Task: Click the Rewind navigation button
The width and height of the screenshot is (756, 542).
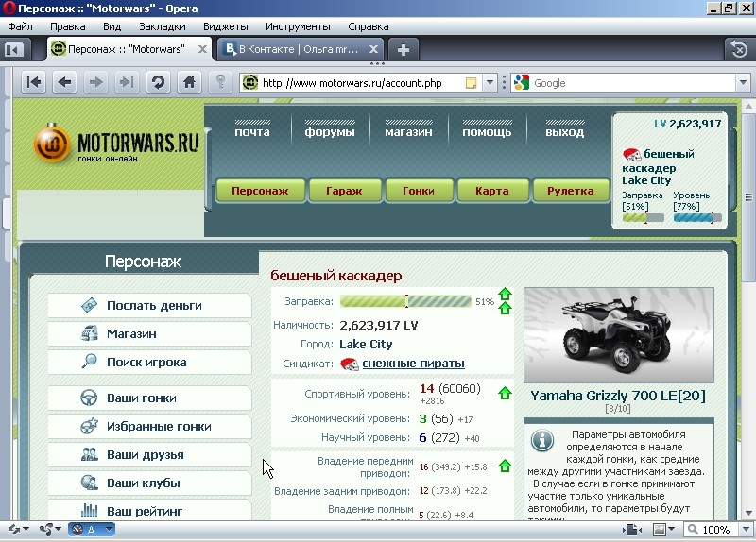Action: tap(34, 82)
